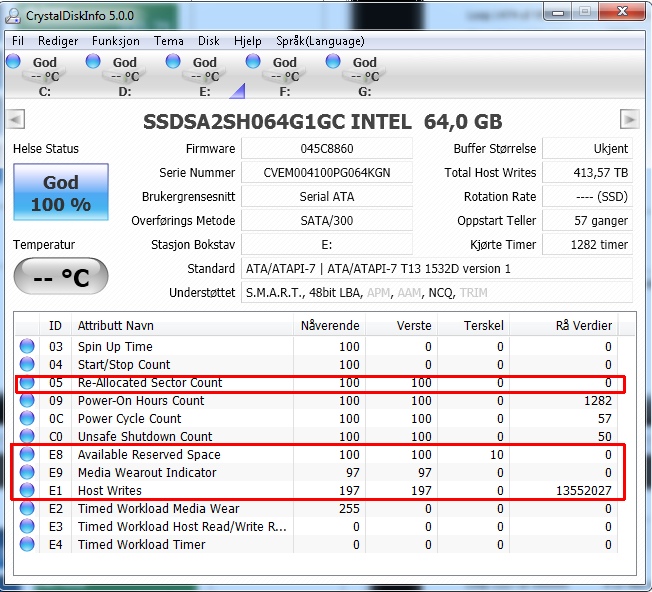The width and height of the screenshot is (652, 592).
Task: Click the serial number CVEM004100PG064KGN field
Action: pos(327,173)
